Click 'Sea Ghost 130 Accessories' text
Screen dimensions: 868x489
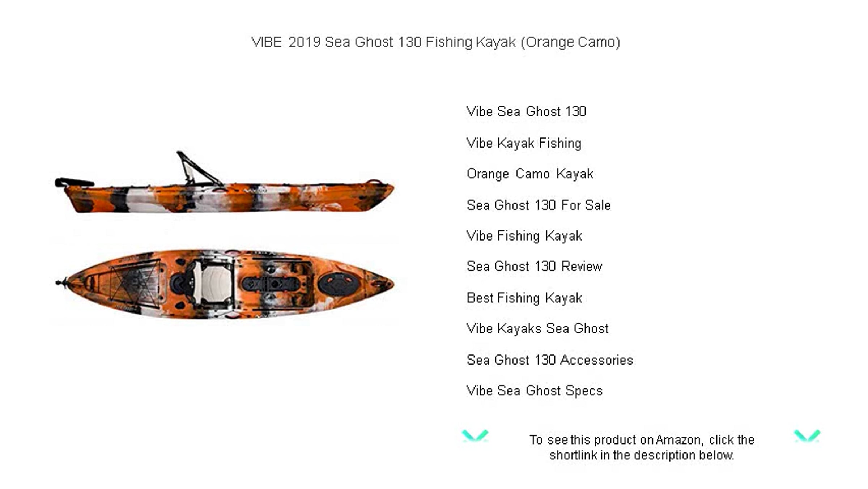tap(550, 360)
